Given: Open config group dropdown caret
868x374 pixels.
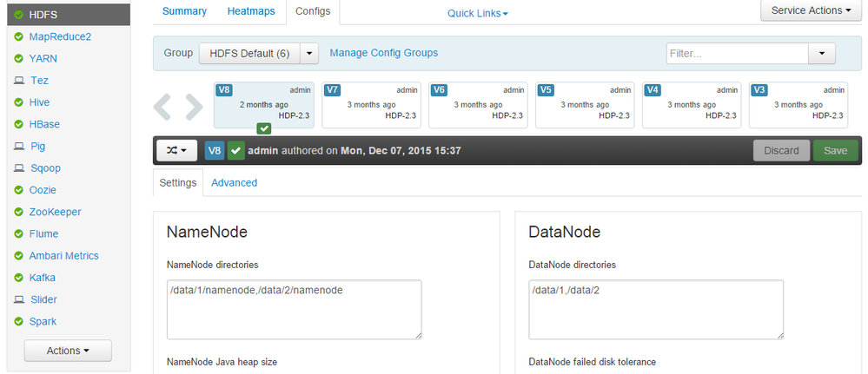Looking at the screenshot, I should click(309, 54).
